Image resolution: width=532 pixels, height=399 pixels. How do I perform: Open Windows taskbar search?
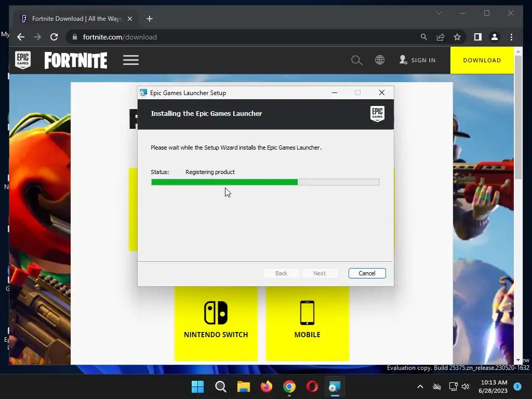[221, 387]
